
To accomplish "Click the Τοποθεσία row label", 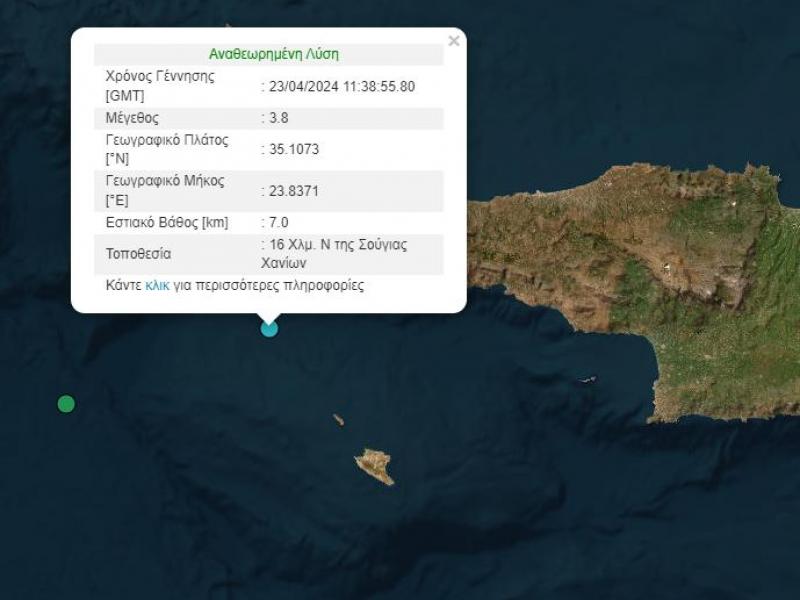I will click(138, 254).
